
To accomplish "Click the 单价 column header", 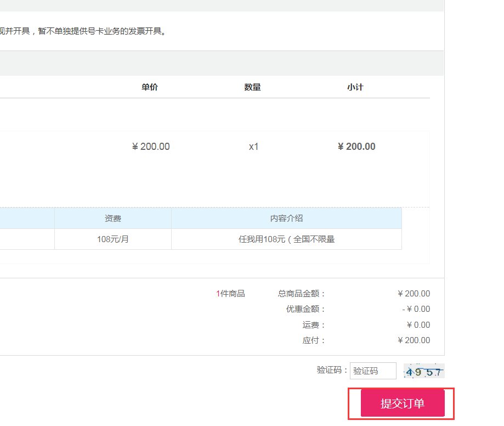I will [x=150, y=87].
